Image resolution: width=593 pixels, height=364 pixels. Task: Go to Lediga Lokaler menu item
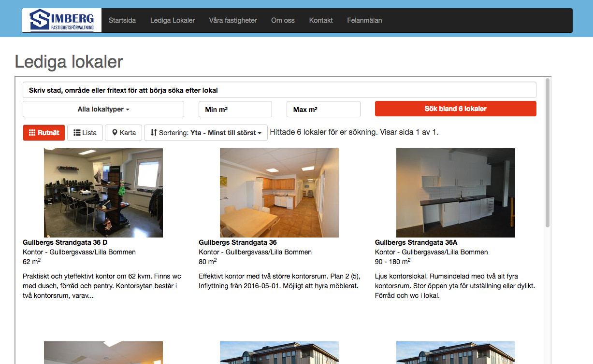(173, 20)
